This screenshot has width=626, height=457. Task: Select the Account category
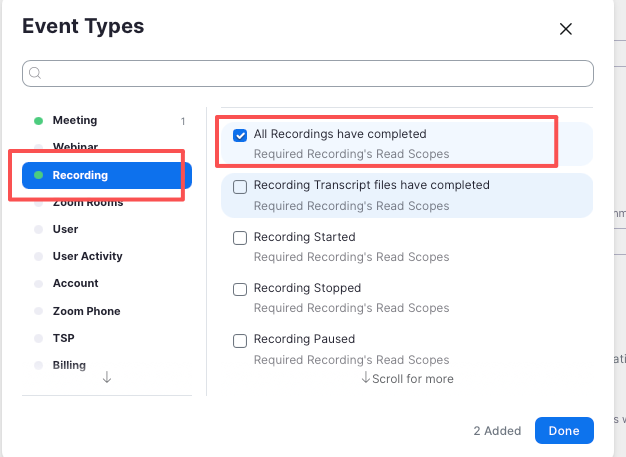pos(75,283)
